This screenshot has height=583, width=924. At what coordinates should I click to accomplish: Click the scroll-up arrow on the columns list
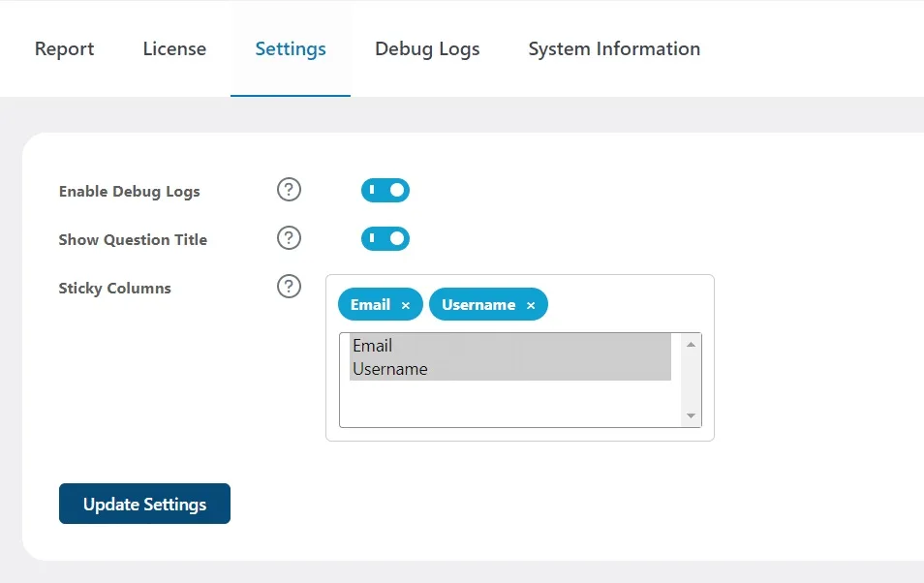pos(690,343)
